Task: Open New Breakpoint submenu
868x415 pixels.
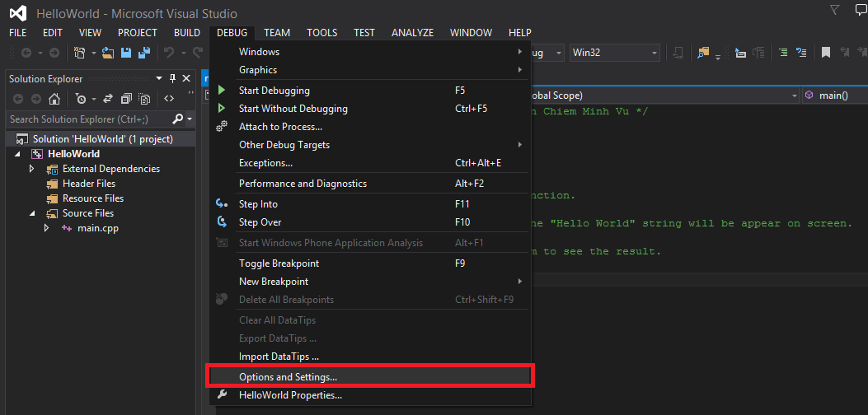Action: coord(370,281)
